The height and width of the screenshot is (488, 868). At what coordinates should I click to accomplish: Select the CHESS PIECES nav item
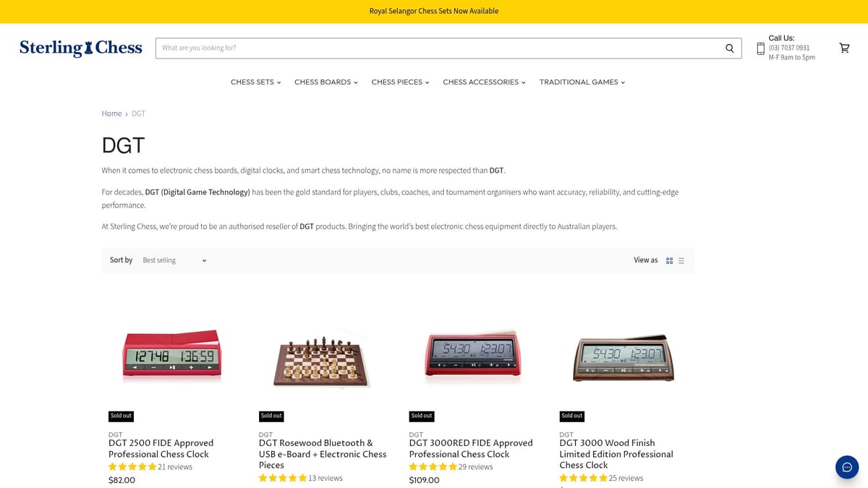click(x=396, y=82)
